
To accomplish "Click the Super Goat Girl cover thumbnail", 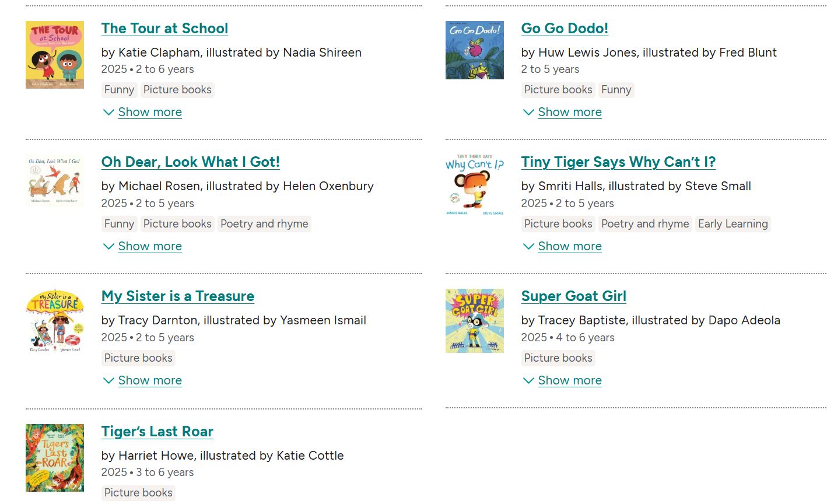I will (x=474, y=320).
